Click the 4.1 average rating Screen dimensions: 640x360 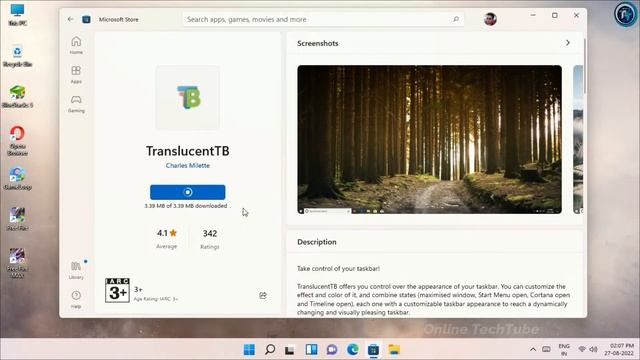point(162,233)
